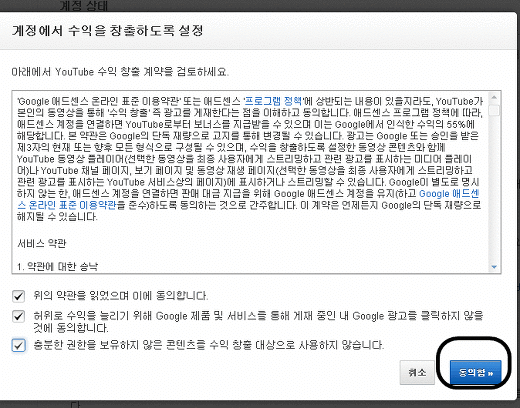Toggle the checkbox about not clicking own Google ads
The image size is (520, 408).
18,316
